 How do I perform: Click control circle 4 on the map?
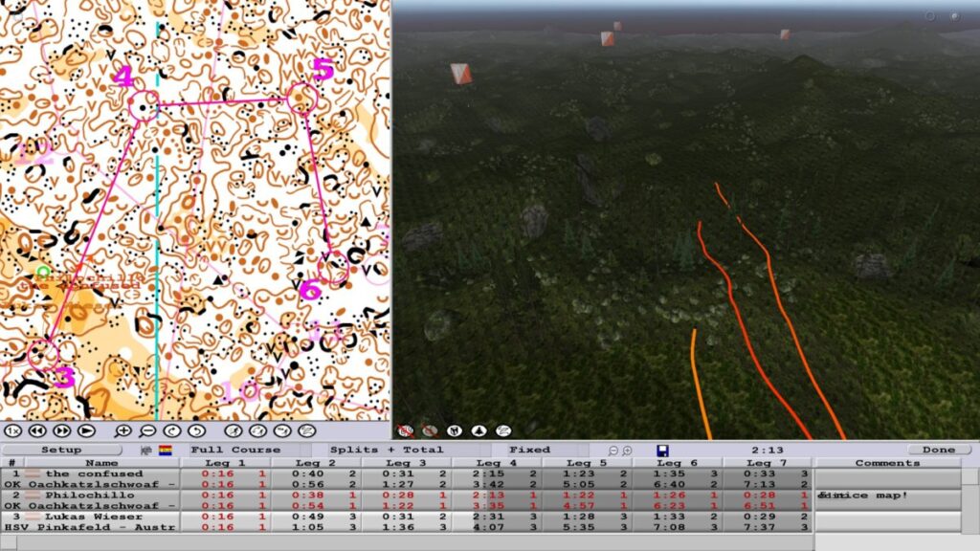tap(144, 105)
